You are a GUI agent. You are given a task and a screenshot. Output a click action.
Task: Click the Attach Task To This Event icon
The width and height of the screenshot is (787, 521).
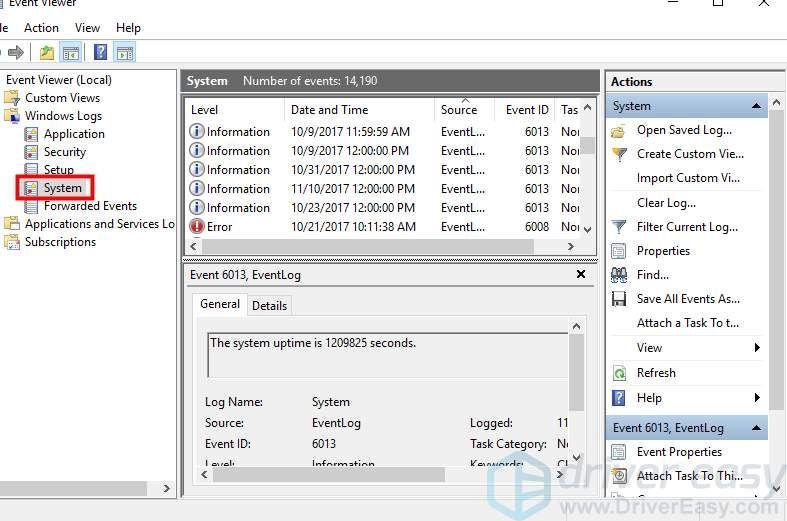tap(619, 475)
